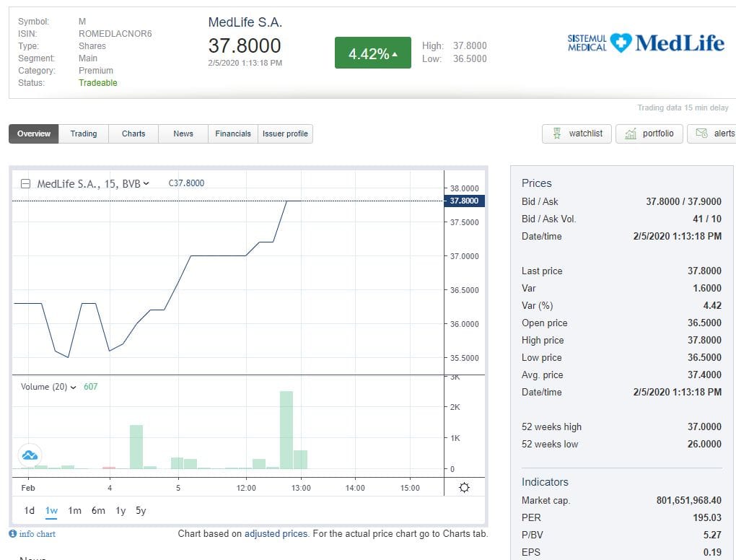736x560 pixels.
Task: Click the Prices section heading
Action: pyautogui.click(x=537, y=183)
